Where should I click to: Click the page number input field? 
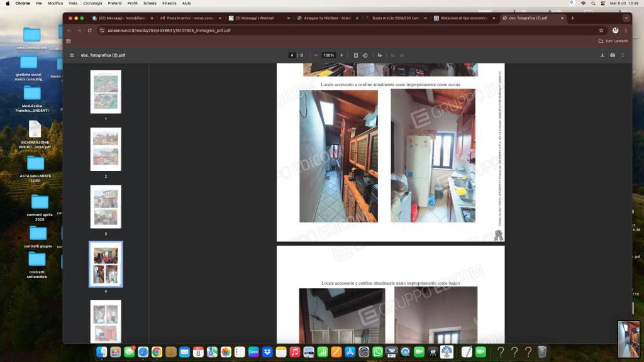click(292, 55)
